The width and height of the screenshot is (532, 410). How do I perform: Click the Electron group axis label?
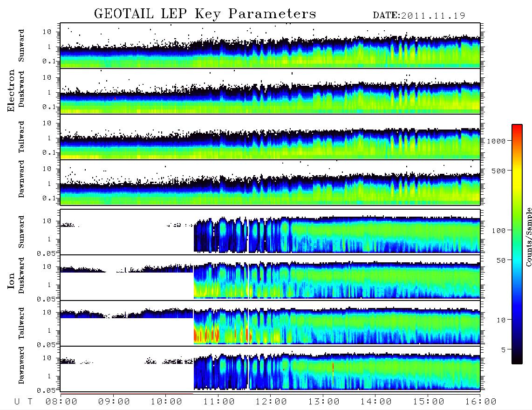11,90
